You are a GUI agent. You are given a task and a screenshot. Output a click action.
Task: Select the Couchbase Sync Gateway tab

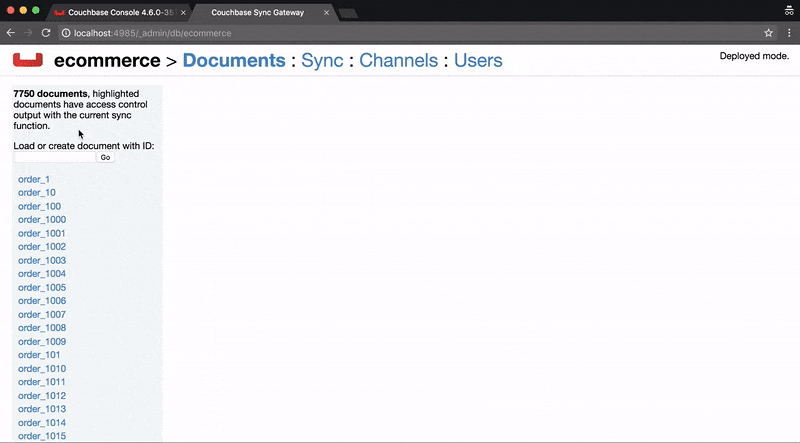point(263,12)
